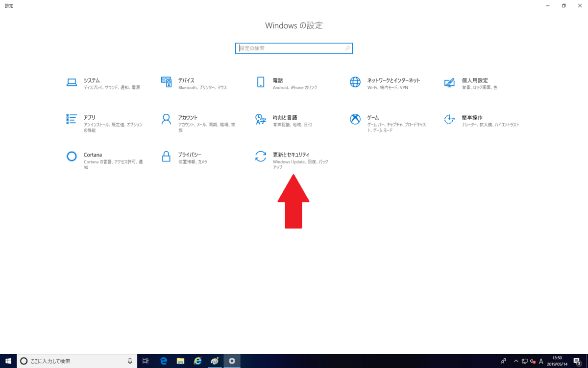588x368 pixels.
Task: Click the text 'Windows Update、回復、バックアップ'
Action: point(300,164)
